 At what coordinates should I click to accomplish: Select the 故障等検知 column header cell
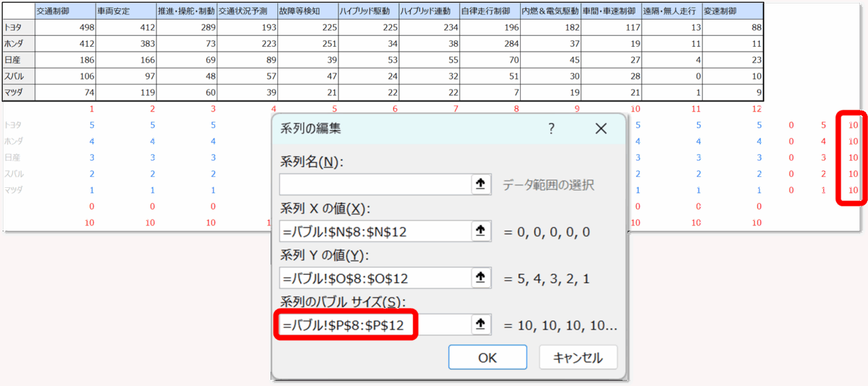point(308,11)
